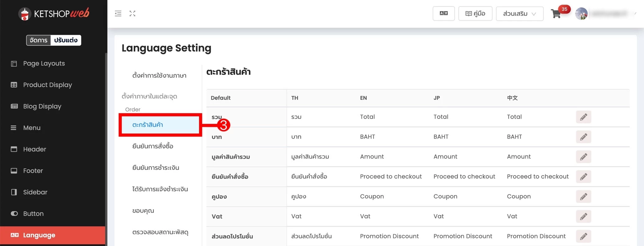This screenshot has width=644, height=246.
Task: Open the language switch button
Action: [444, 13]
